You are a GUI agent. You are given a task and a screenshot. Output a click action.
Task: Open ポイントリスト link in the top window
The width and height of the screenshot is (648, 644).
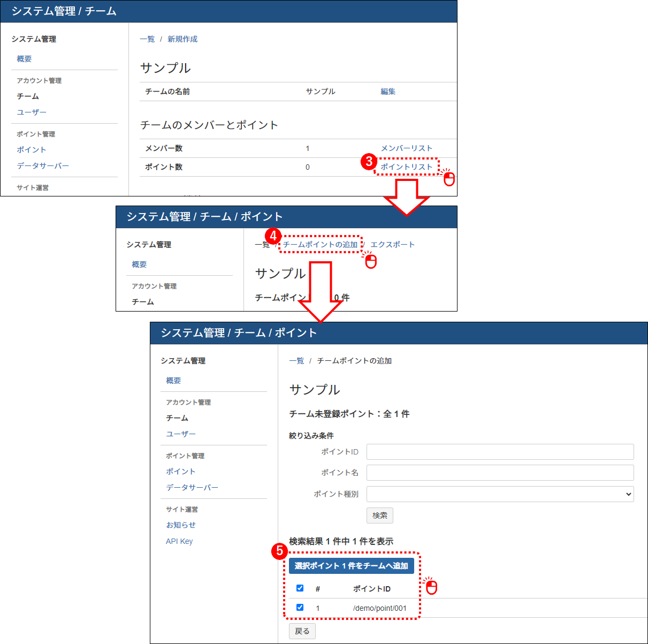click(406, 167)
